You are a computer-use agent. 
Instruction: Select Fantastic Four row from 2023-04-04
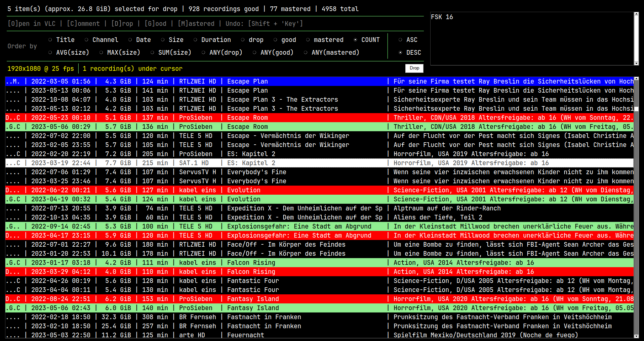coord(319,290)
